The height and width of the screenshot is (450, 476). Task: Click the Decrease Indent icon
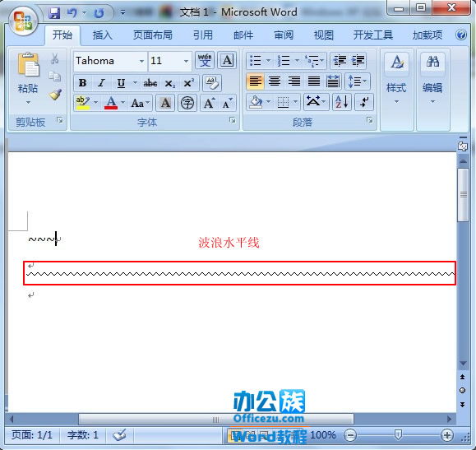point(340,60)
